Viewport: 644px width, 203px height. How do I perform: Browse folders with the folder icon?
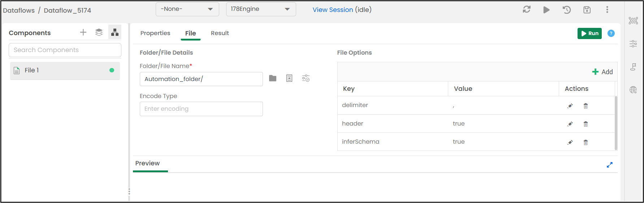[273, 79]
